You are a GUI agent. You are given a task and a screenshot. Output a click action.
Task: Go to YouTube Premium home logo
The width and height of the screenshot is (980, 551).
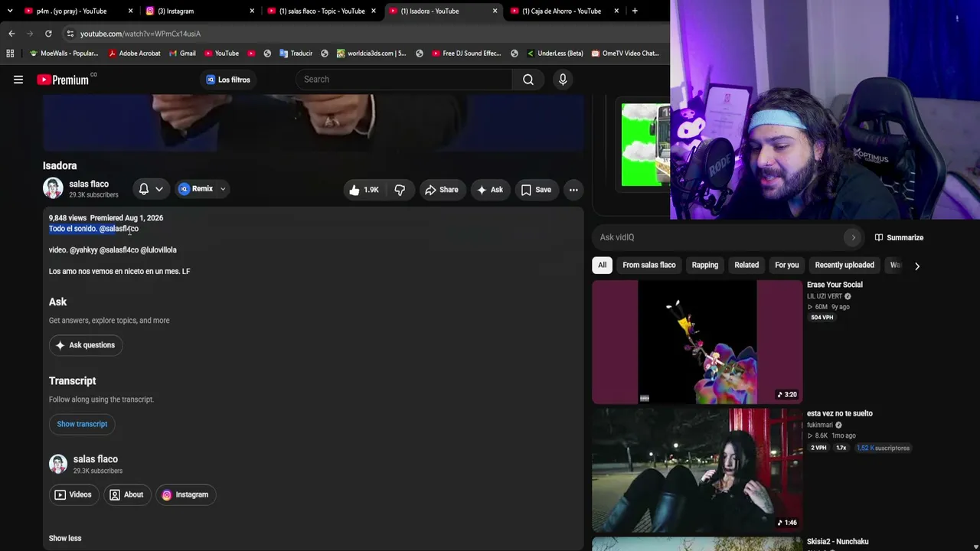(63, 80)
